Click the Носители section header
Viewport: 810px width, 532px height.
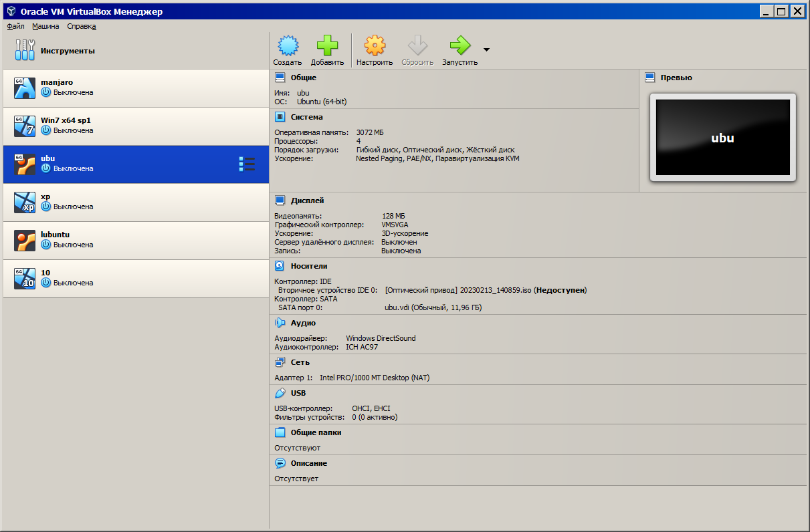point(308,265)
